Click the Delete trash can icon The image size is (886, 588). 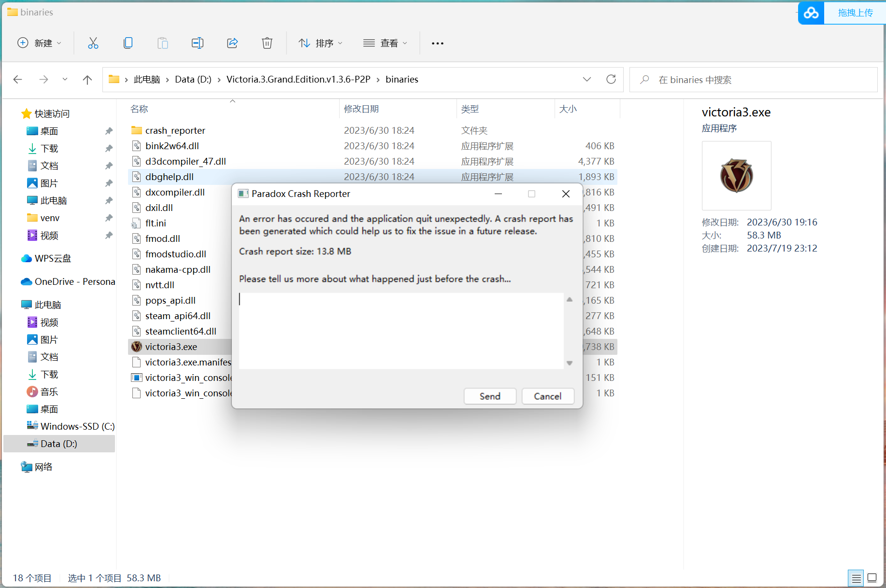(x=267, y=43)
